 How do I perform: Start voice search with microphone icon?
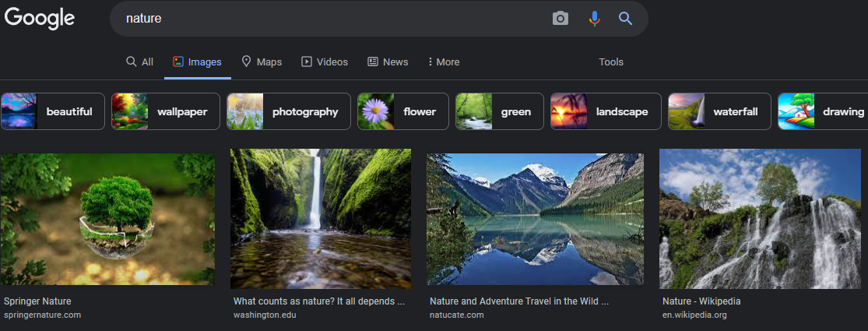pyautogui.click(x=594, y=18)
